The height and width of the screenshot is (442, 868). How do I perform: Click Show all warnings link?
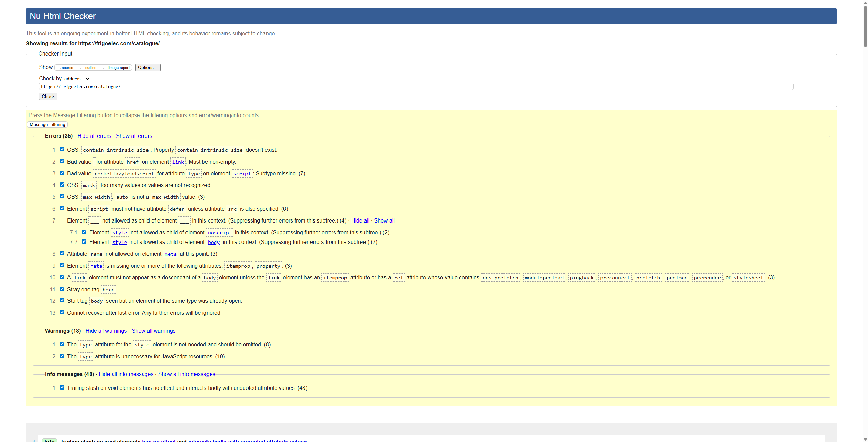tap(153, 330)
